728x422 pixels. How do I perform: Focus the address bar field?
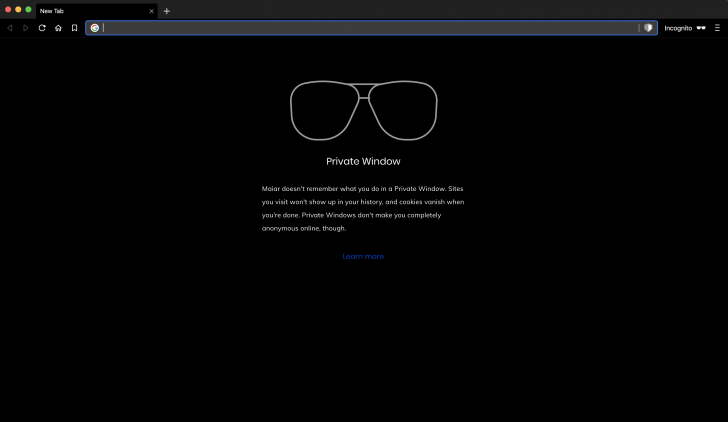(x=370, y=28)
